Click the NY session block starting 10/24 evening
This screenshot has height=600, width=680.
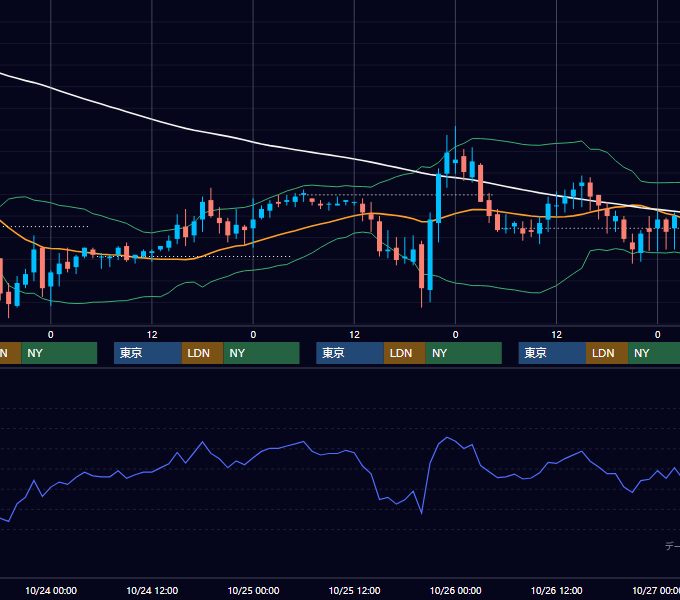(x=262, y=353)
